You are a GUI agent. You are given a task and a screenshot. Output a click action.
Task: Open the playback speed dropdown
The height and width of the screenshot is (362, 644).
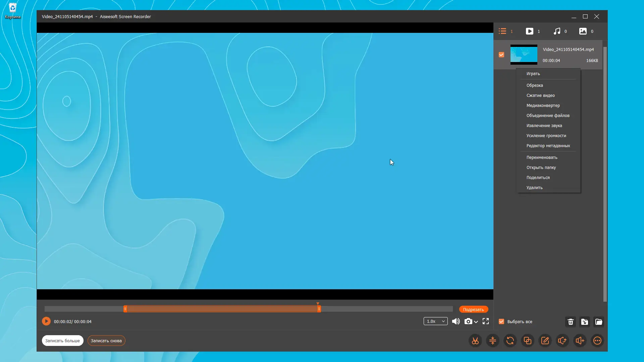coord(435,321)
